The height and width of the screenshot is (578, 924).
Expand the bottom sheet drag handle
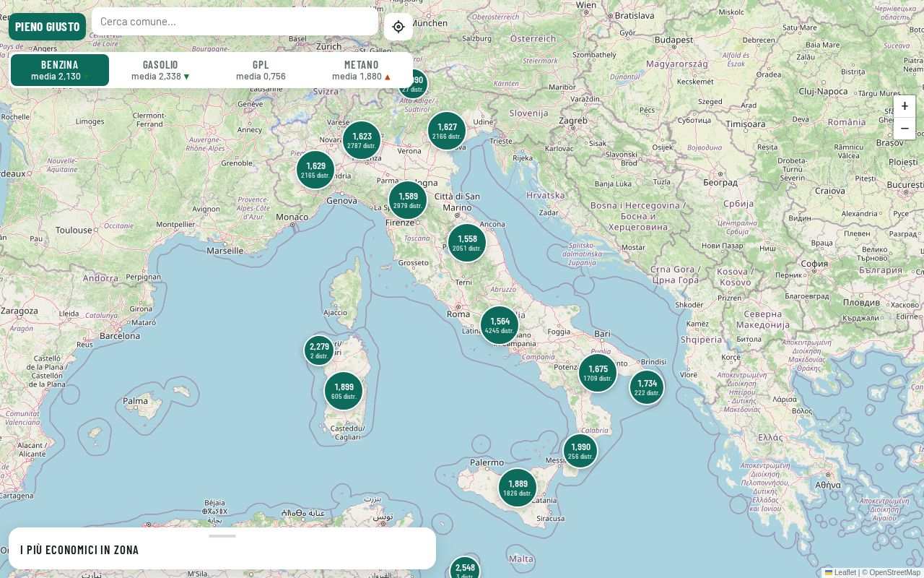tap(222, 536)
